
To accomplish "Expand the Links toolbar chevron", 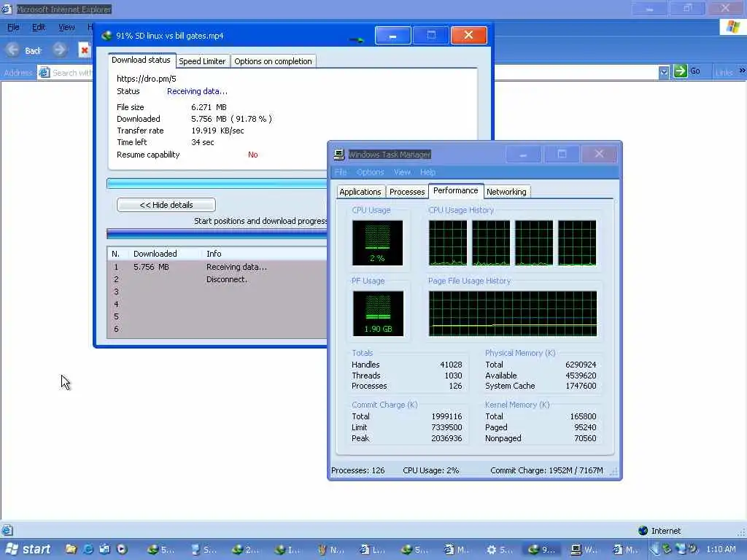I will click(742, 71).
